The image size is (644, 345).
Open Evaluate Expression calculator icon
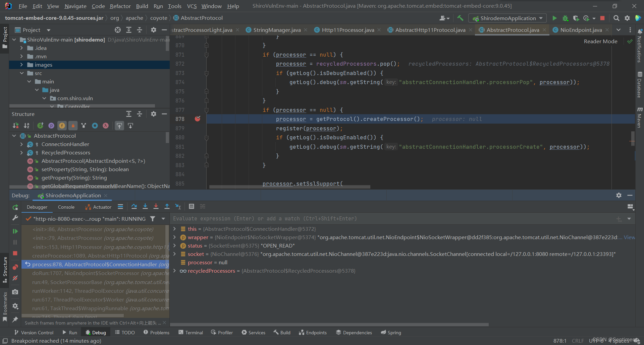point(192,207)
